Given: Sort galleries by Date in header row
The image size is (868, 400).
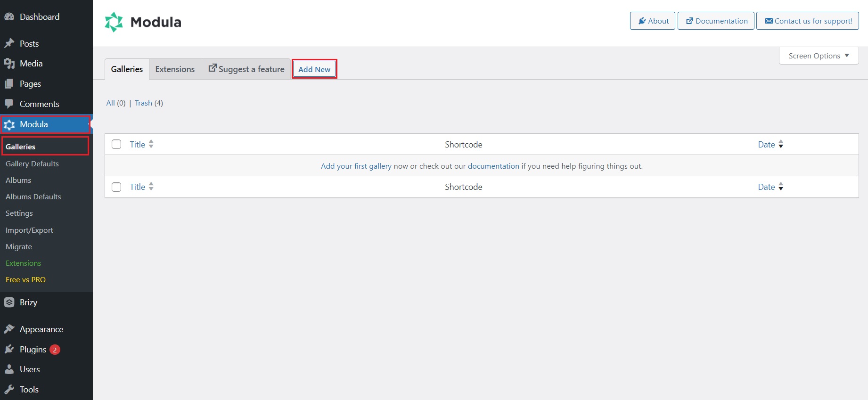Looking at the screenshot, I should tap(766, 145).
